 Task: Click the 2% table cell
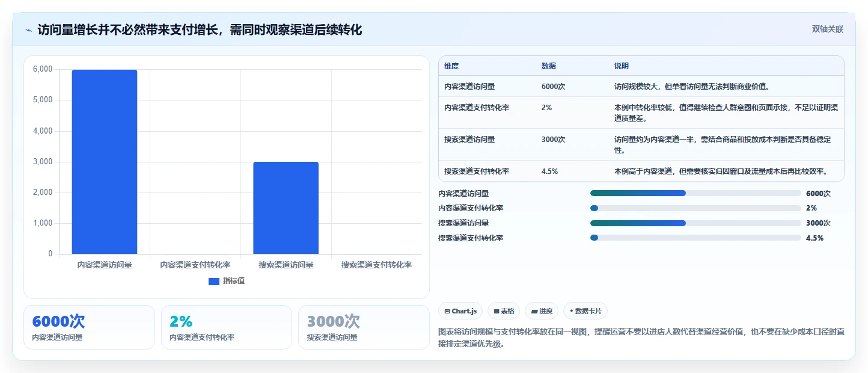(x=546, y=108)
